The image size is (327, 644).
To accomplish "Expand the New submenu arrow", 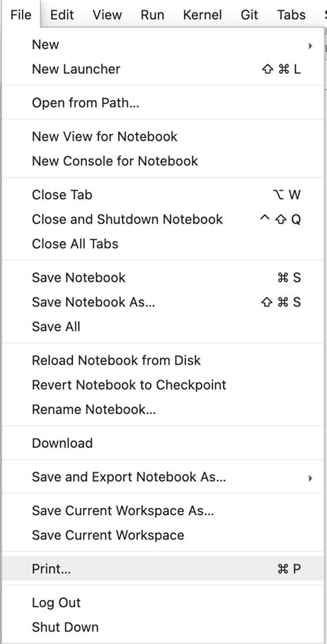I will click(x=310, y=46).
